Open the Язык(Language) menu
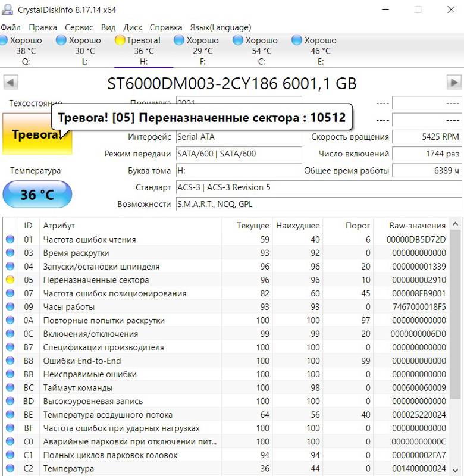This screenshot has height=476, width=464. (x=221, y=27)
